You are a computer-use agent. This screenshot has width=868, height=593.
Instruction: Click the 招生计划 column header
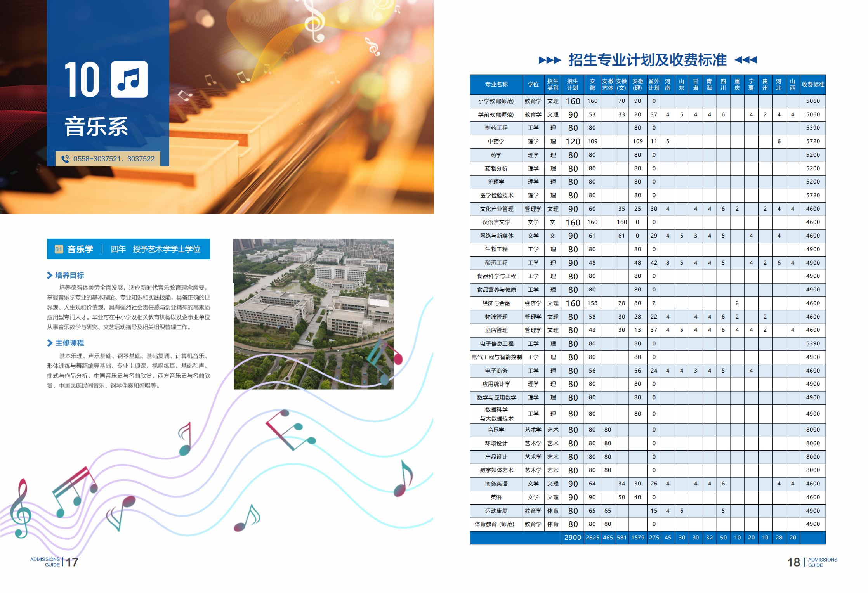pyautogui.click(x=573, y=85)
